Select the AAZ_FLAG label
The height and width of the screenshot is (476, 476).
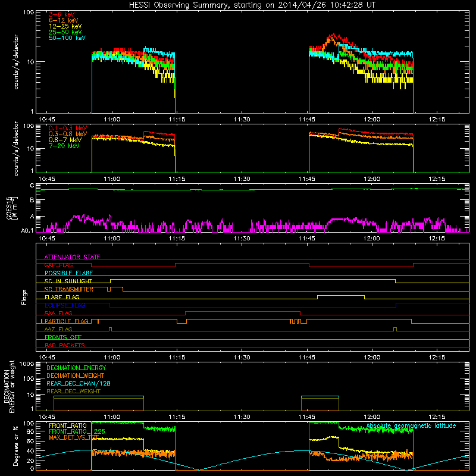pyautogui.click(x=58, y=329)
